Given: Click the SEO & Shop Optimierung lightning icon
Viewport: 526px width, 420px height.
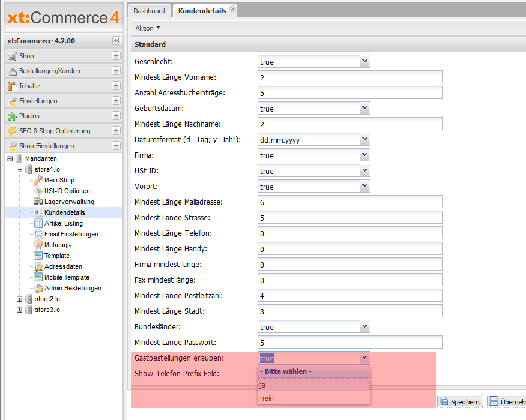Looking at the screenshot, I should click(13, 131).
